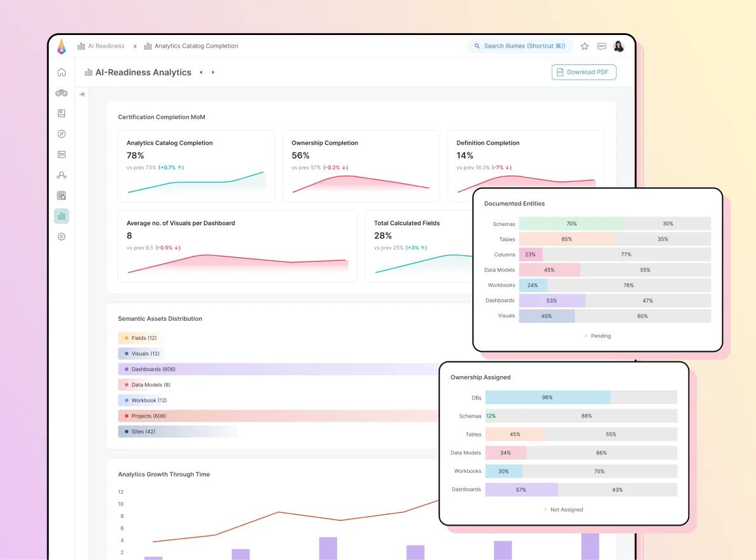Focus the Search illumex field

[520, 46]
